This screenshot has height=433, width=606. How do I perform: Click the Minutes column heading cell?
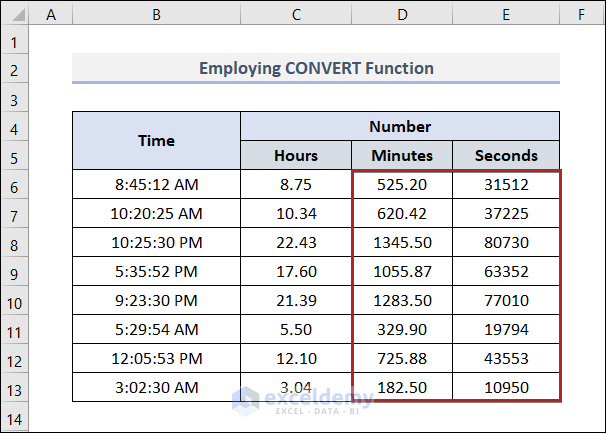pyautogui.click(x=402, y=155)
